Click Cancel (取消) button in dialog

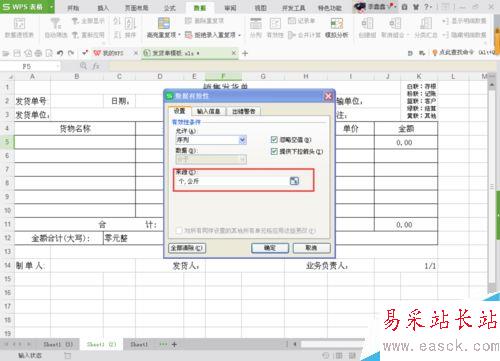tap(311, 248)
